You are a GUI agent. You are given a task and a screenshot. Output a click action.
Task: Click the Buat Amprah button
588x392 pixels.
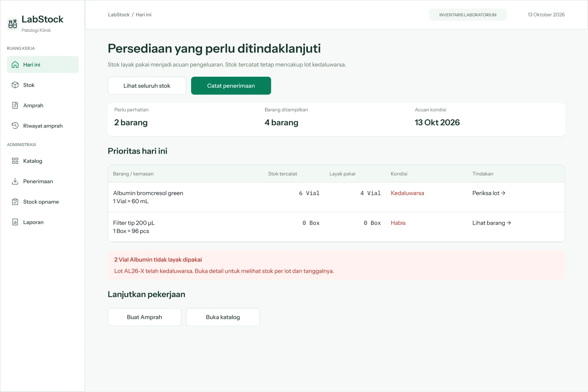coord(144,317)
